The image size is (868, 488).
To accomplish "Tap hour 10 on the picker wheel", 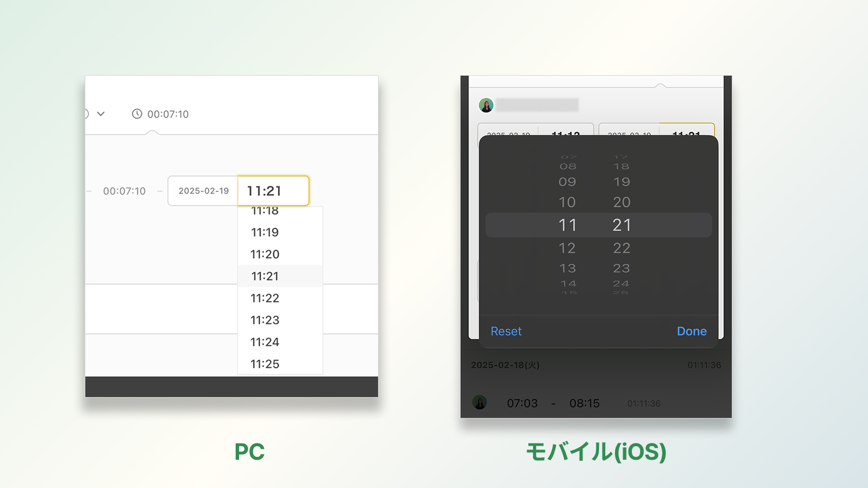I will 567,202.
